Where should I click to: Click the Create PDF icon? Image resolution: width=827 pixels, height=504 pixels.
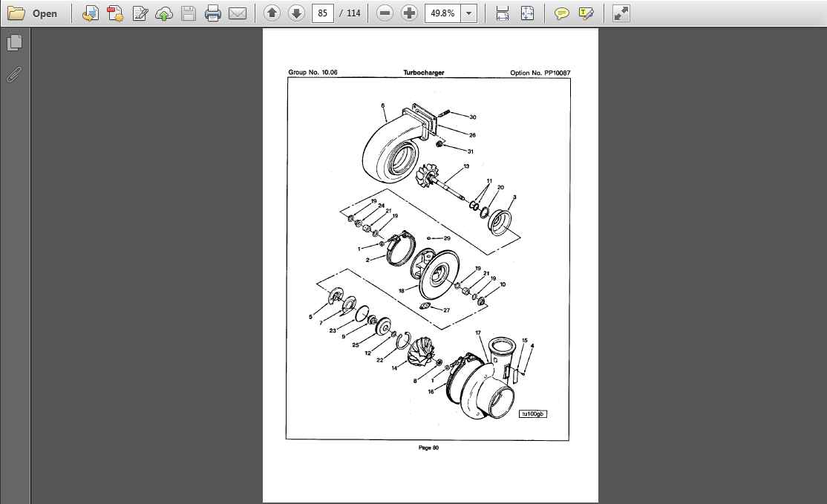pos(115,13)
